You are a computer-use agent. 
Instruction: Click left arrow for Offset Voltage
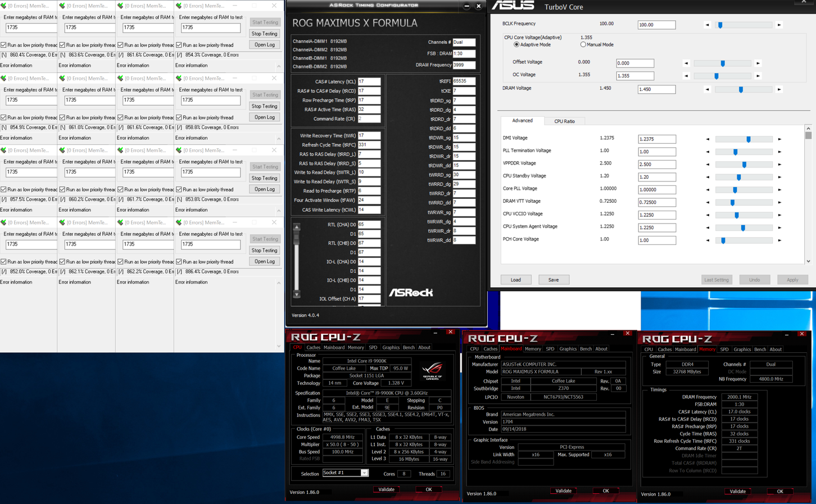tap(686, 63)
